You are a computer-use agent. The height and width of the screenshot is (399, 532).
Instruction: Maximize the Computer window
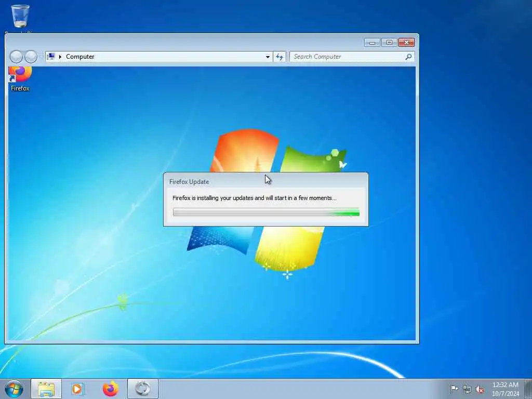coord(389,43)
